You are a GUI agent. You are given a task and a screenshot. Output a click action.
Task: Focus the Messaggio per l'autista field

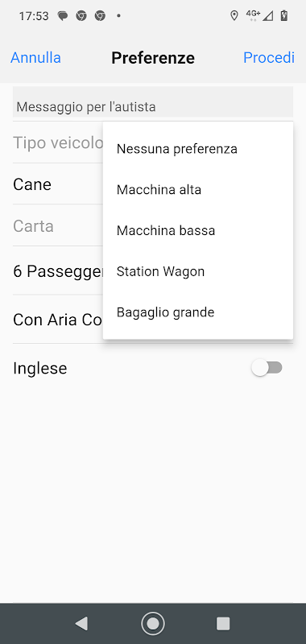153,102
